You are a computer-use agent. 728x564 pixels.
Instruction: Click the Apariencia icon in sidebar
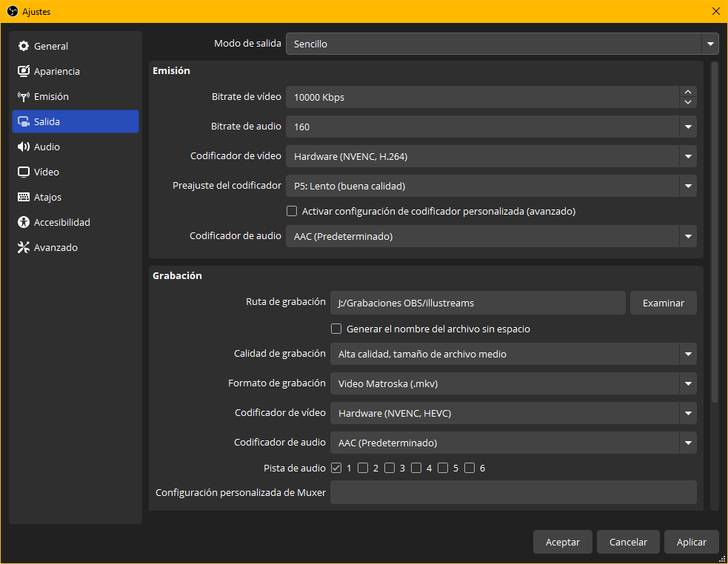23,71
